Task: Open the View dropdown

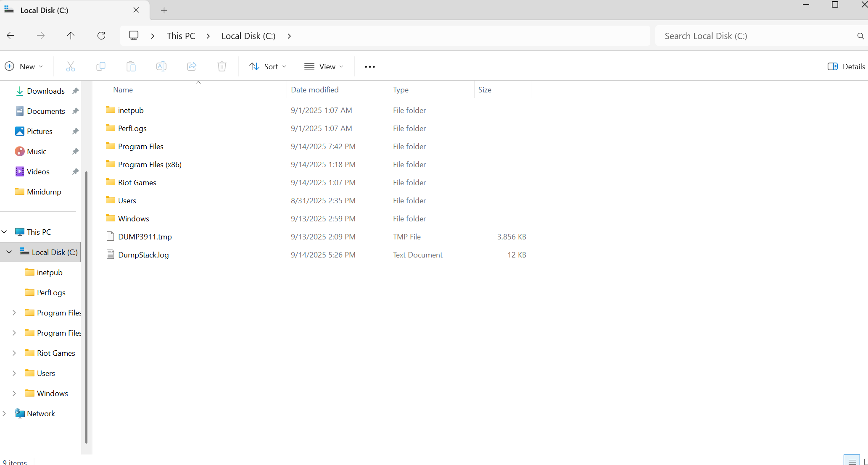Action: coord(324,66)
